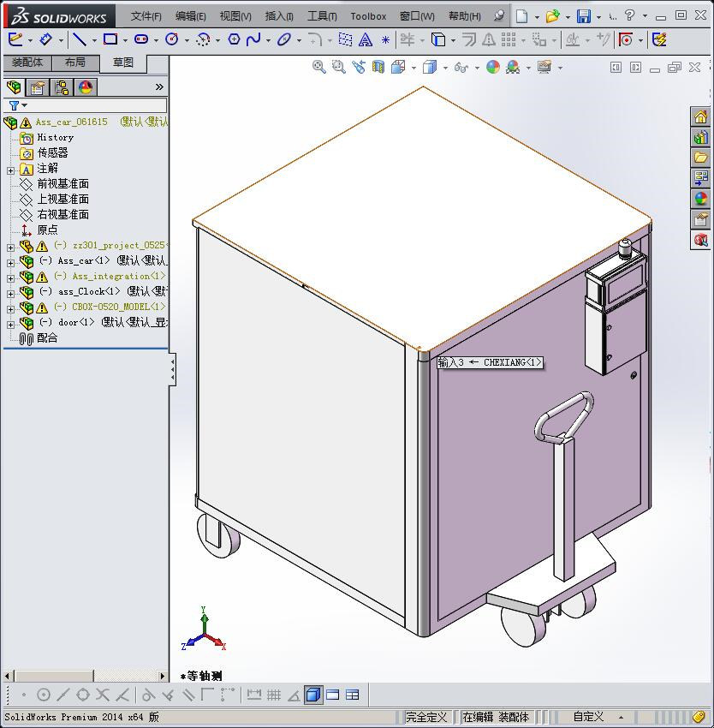Open the Design Library task pane
This screenshot has height=728, width=714.
[700, 137]
